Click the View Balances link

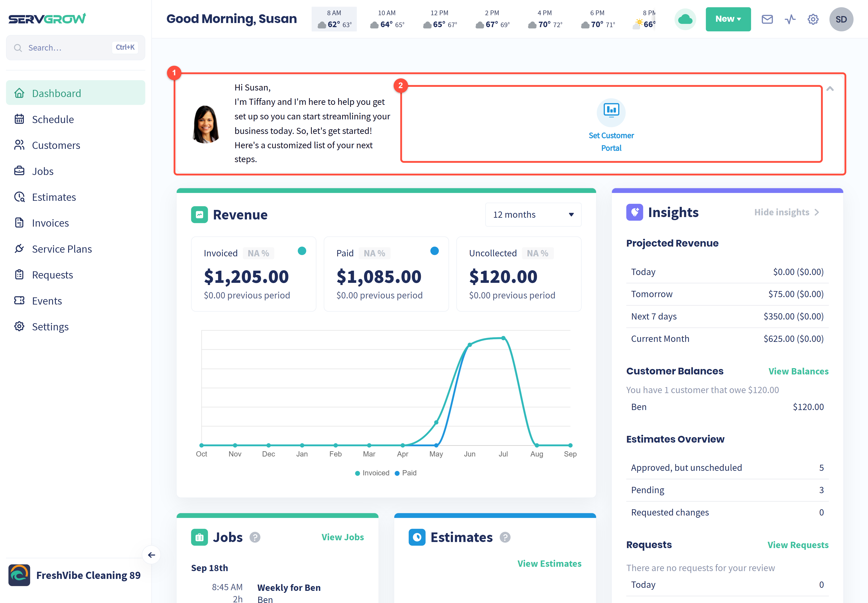798,371
